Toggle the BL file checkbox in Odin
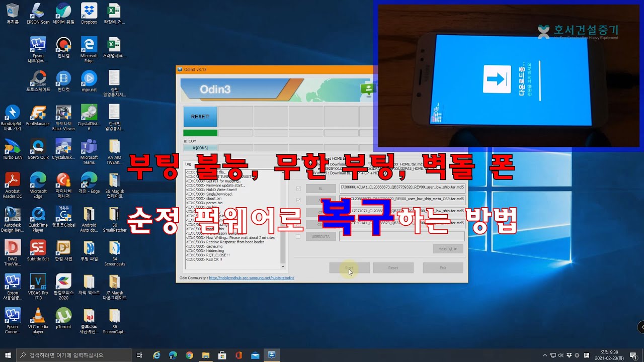This screenshot has width=644, height=362. [299, 189]
